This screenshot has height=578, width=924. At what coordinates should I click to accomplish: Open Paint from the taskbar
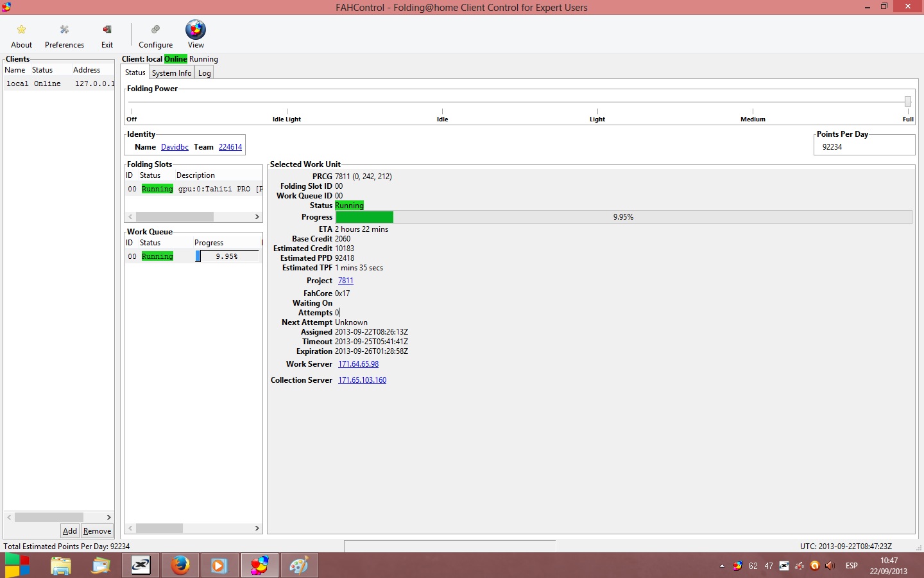click(x=299, y=566)
